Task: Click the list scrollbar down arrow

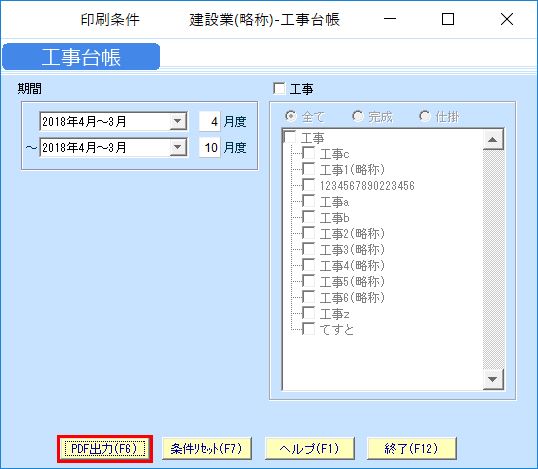Action: (493, 379)
